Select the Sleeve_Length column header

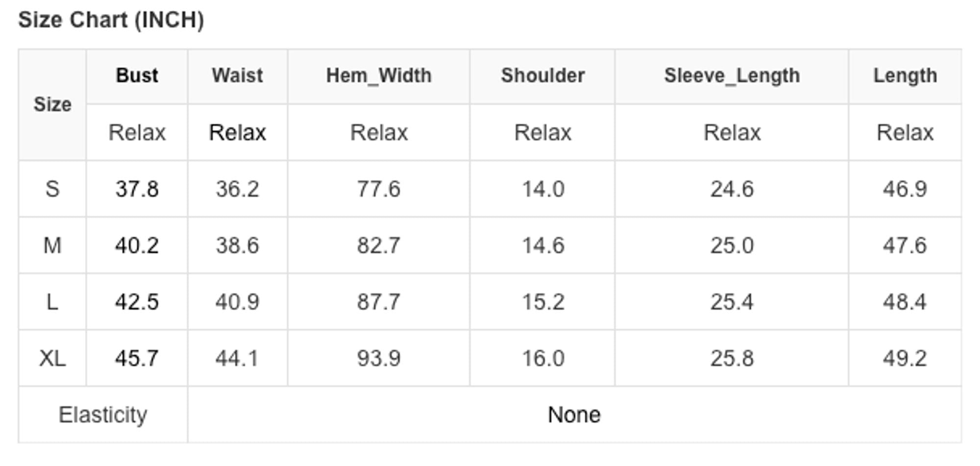coord(732,75)
